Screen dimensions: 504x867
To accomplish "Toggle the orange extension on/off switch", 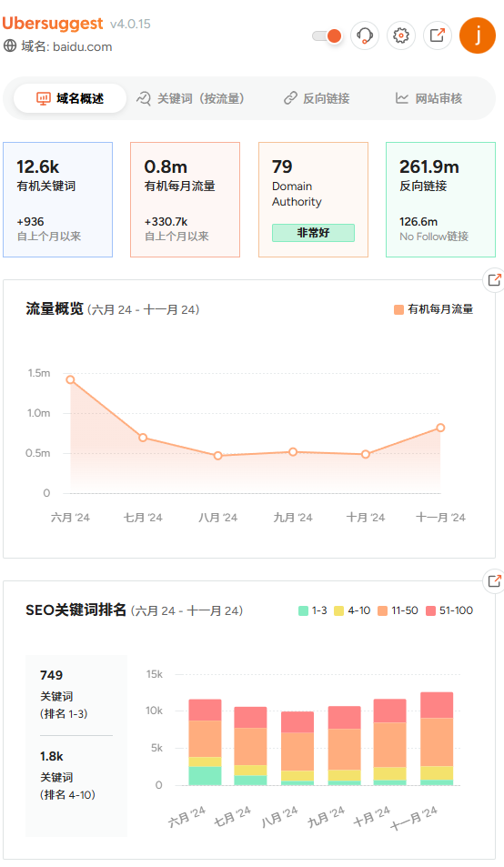I will [x=327, y=36].
